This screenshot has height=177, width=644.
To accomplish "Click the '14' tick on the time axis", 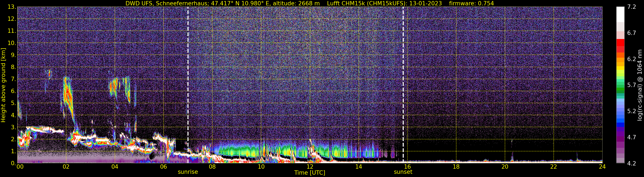I will [x=358, y=167].
